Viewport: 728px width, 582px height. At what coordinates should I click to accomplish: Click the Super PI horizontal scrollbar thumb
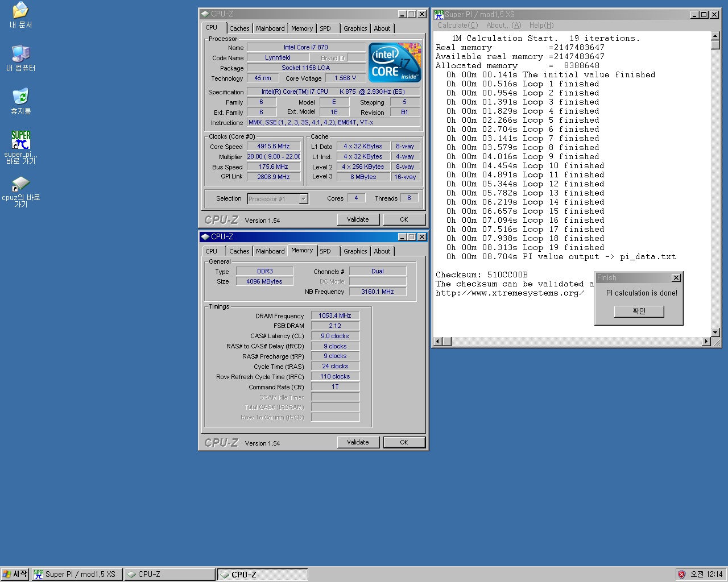tap(446, 342)
